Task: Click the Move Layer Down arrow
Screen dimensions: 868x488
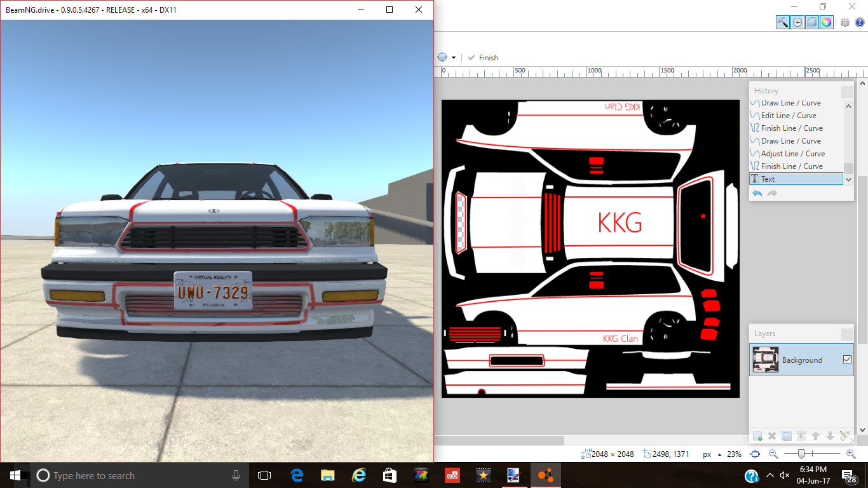Action: [x=830, y=436]
